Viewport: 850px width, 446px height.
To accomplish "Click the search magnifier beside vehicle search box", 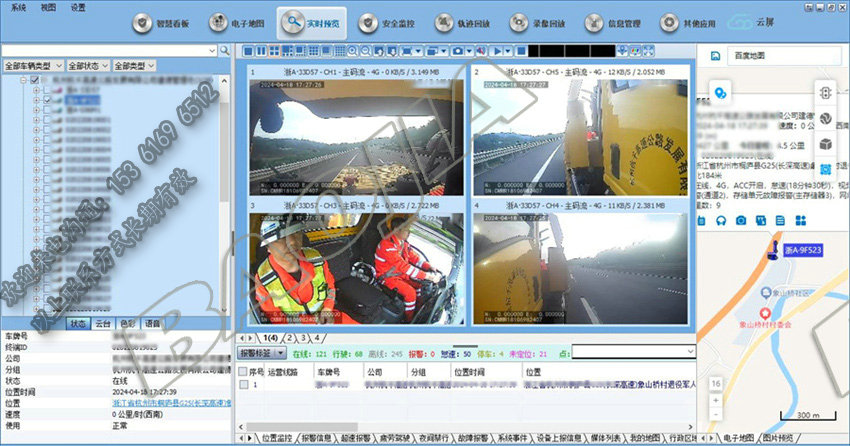I will (225, 50).
